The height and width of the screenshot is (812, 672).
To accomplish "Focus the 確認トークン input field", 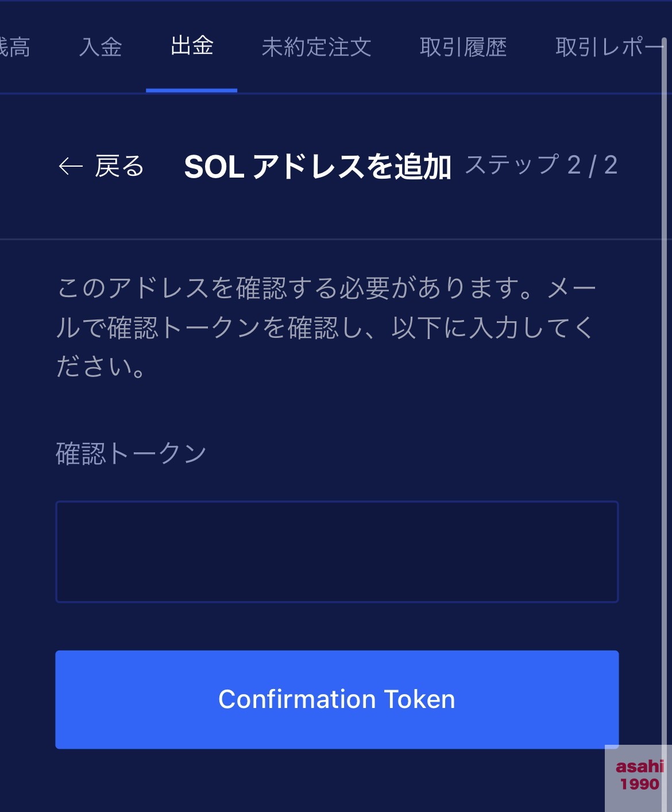I will (337, 552).
